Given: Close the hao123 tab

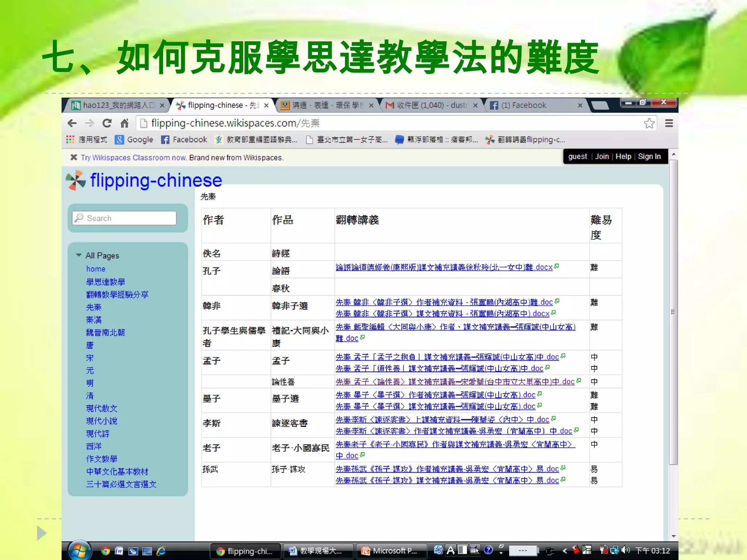Looking at the screenshot, I should coord(162,105).
